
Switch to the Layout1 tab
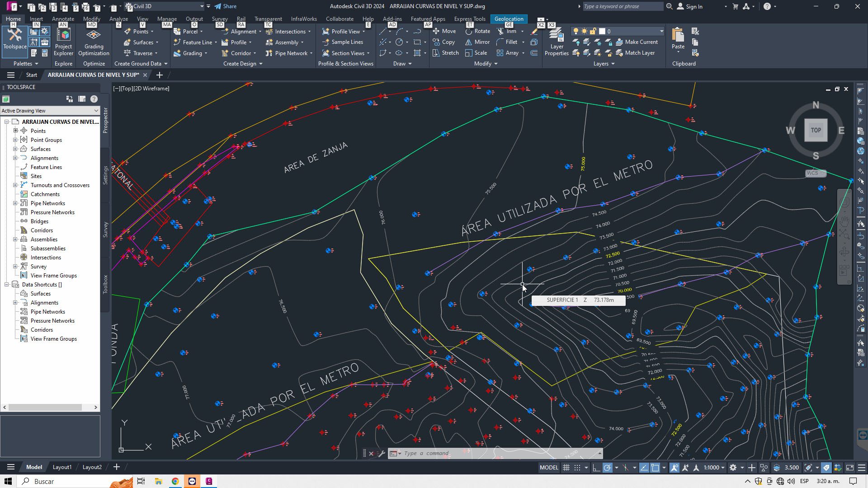[62, 467]
